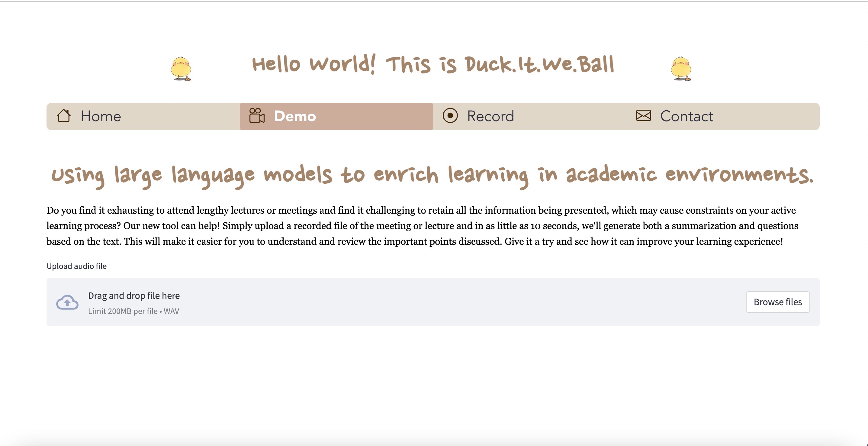The image size is (868, 446).
Task: Click the right duck image in header
Action: click(681, 68)
